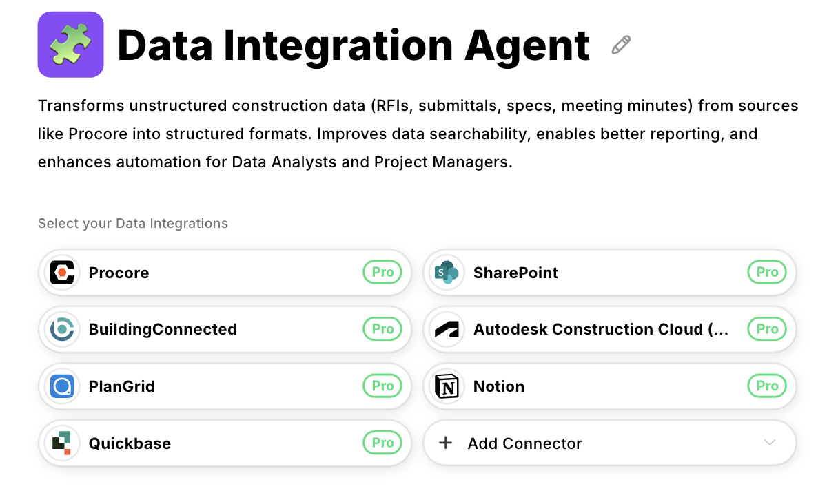Click the Notion logo icon
Screen dimensions: 838x504
point(447,386)
